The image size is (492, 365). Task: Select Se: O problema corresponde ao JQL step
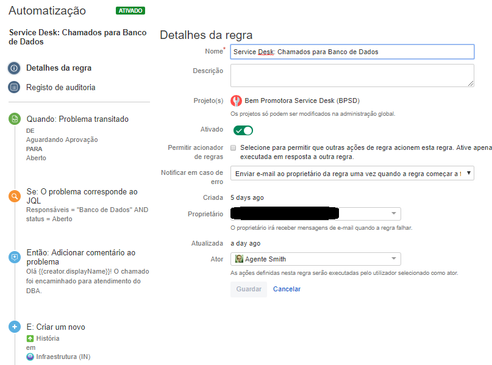tap(82, 196)
